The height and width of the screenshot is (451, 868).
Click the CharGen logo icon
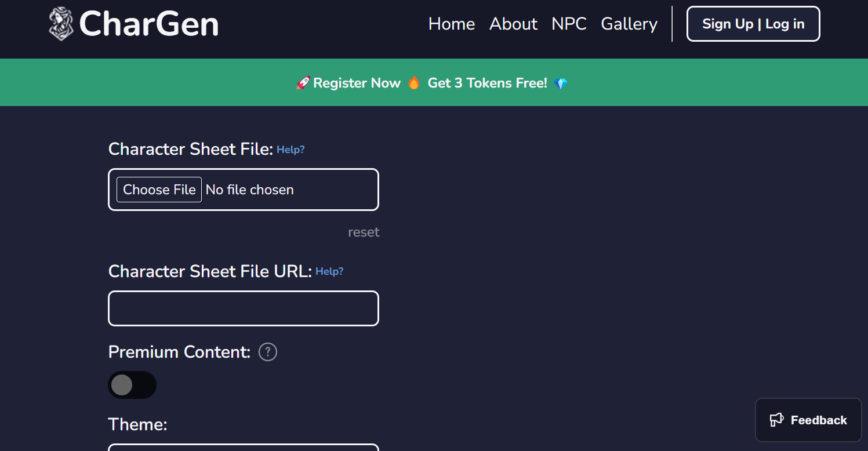[x=61, y=24]
